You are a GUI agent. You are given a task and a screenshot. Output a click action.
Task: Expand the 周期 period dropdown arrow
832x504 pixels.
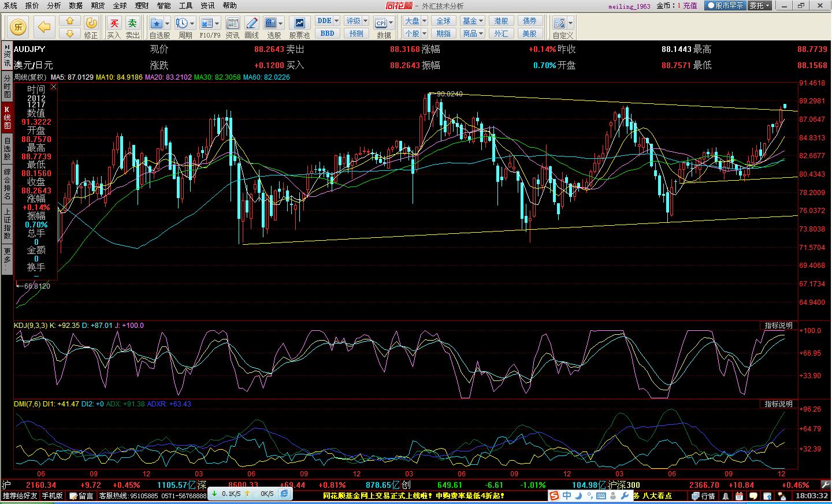pos(191,23)
